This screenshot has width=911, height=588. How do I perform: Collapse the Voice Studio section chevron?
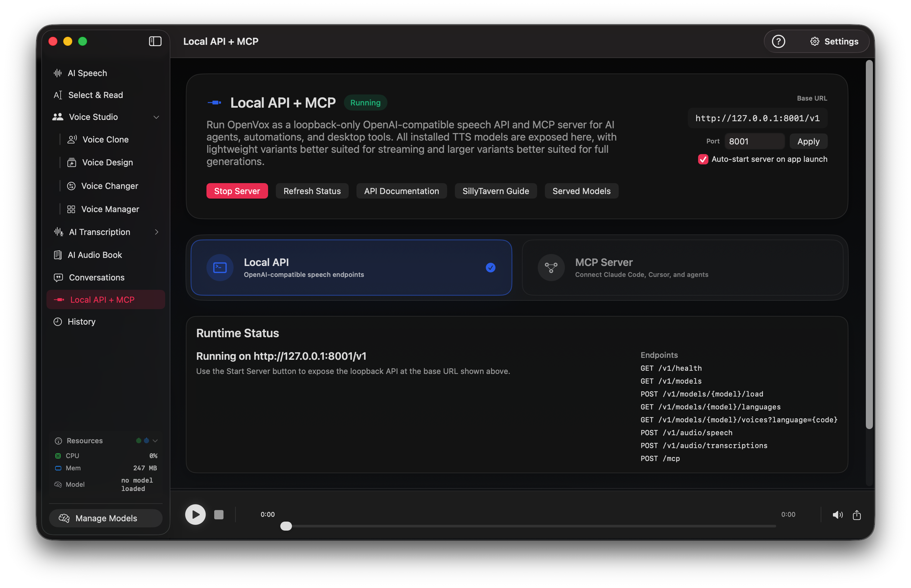pos(156,117)
